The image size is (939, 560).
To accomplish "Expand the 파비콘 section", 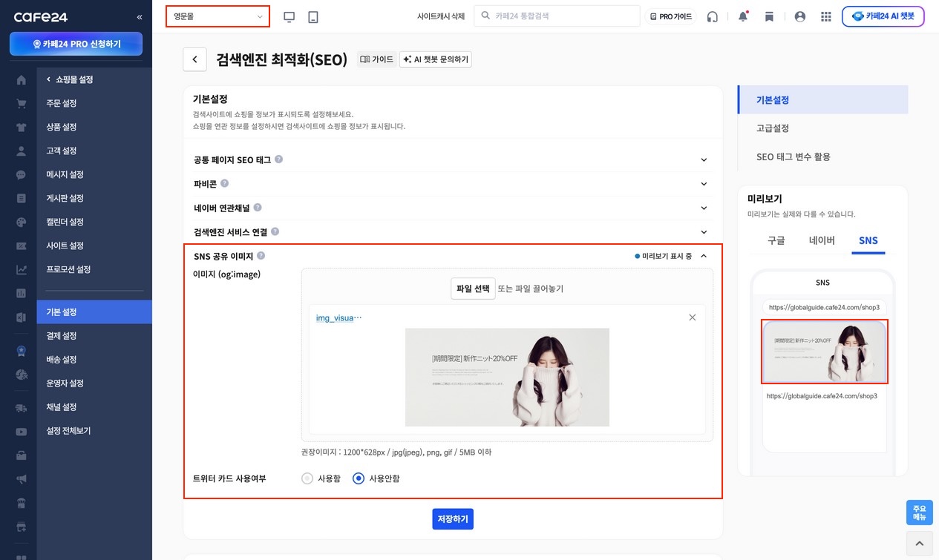I will pyautogui.click(x=704, y=184).
